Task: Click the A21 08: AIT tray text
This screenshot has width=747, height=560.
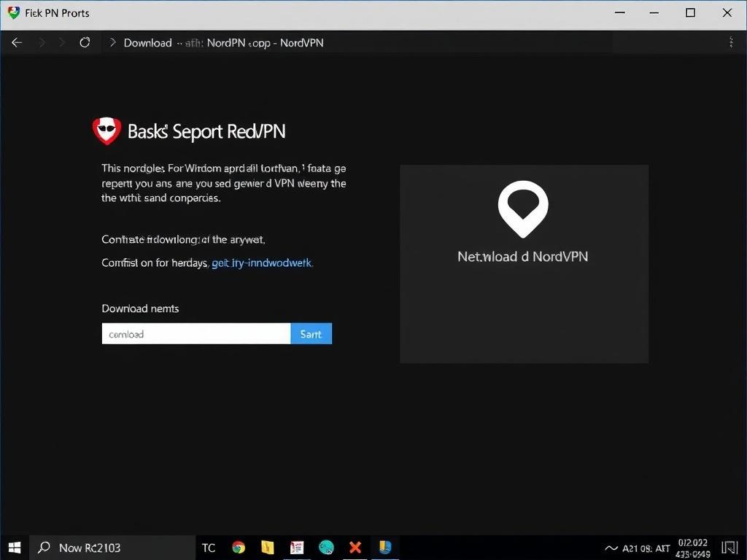Action: (646, 548)
